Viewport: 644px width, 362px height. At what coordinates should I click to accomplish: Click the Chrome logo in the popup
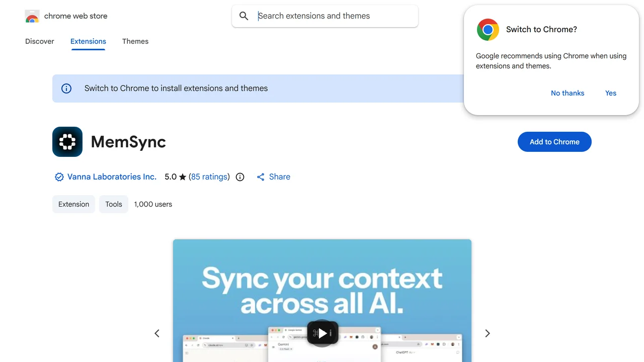tap(488, 30)
